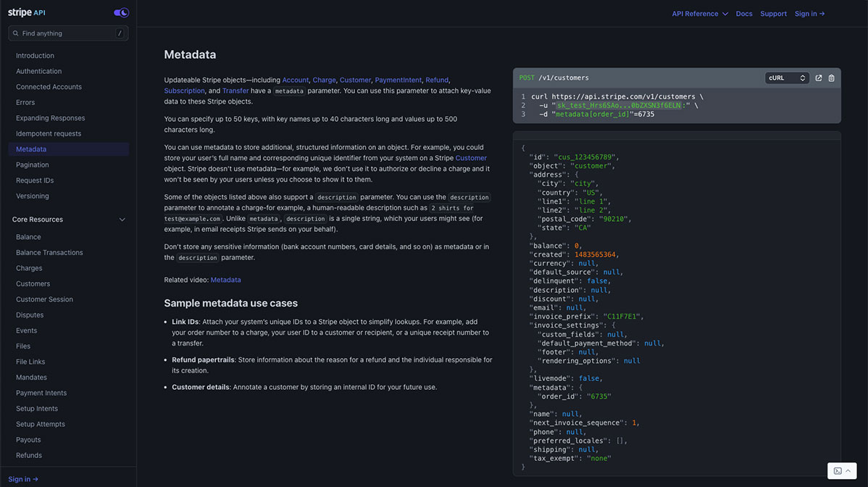Click the Customer link in the Metadata description

(x=471, y=157)
